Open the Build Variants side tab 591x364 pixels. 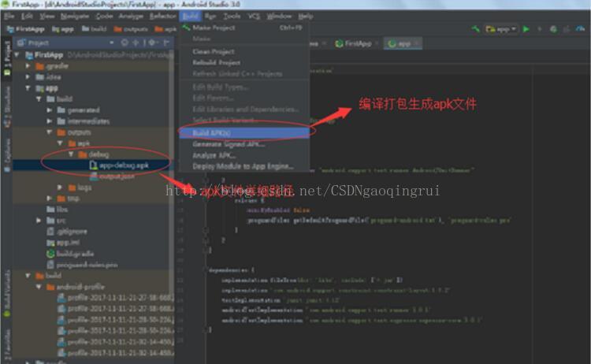[7, 294]
